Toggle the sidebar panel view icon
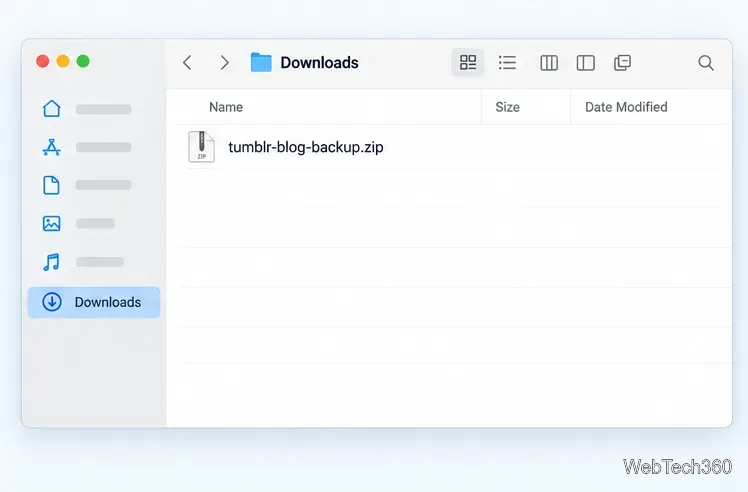Screen dimensions: 748x492 pos(585,63)
